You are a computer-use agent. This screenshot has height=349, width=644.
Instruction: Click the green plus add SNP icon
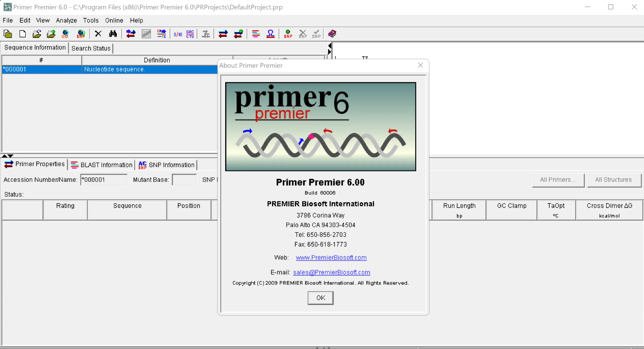point(288,34)
